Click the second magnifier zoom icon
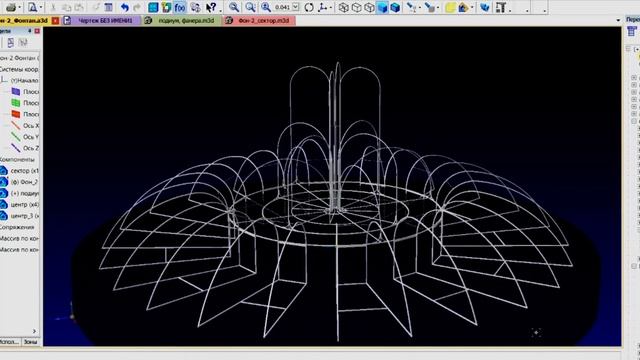The height and width of the screenshot is (360, 640). pos(250,7)
